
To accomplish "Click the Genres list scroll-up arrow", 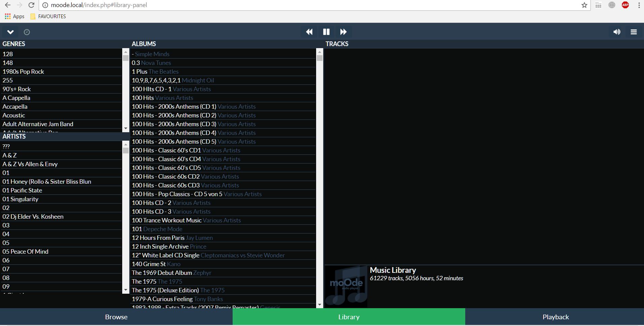I will click(126, 52).
